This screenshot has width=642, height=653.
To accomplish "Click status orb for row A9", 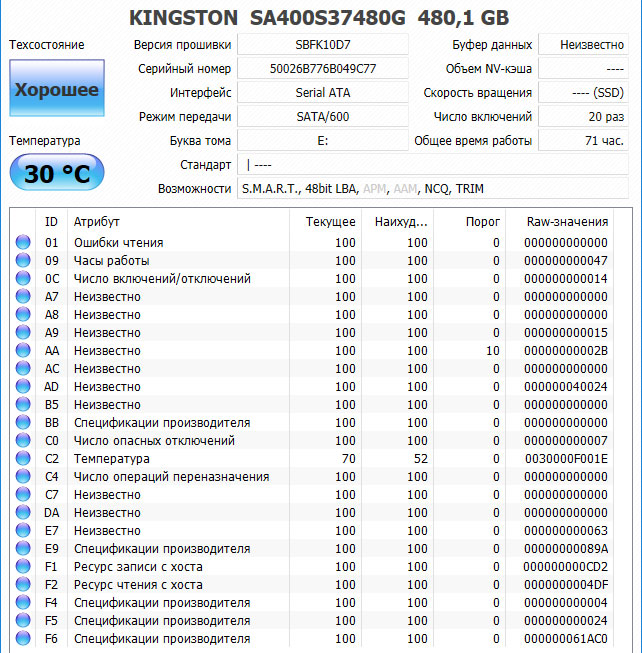I will pyautogui.click(x=23, y=332).
